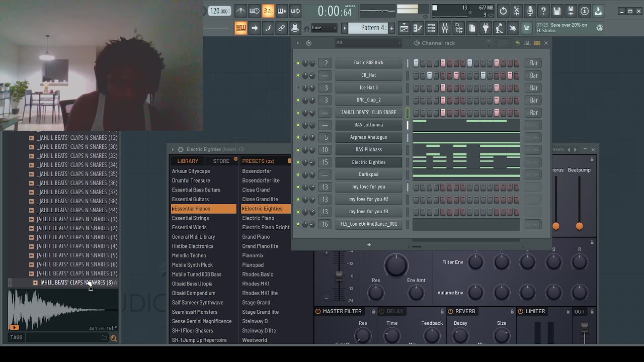Screen dimensions: 644x362
Task: Mute the CB_Hat channel
Action: (x=298, y=75)
